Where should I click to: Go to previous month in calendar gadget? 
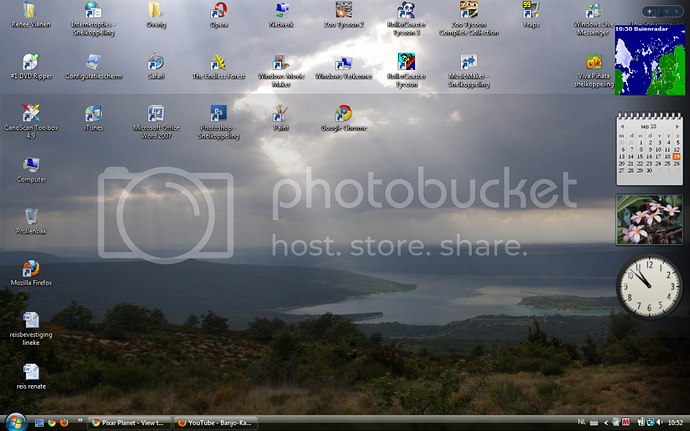[x=624, y=127]
